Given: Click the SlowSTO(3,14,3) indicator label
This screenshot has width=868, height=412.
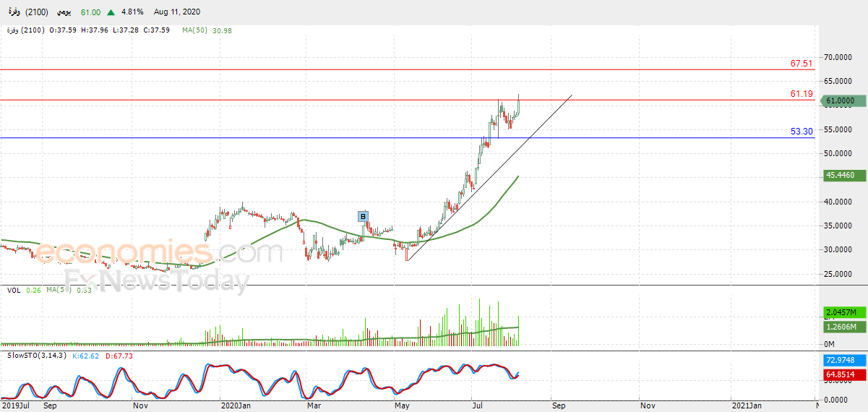Looking at the screenshot, I should pyautogui.click(x=37, y=356).
